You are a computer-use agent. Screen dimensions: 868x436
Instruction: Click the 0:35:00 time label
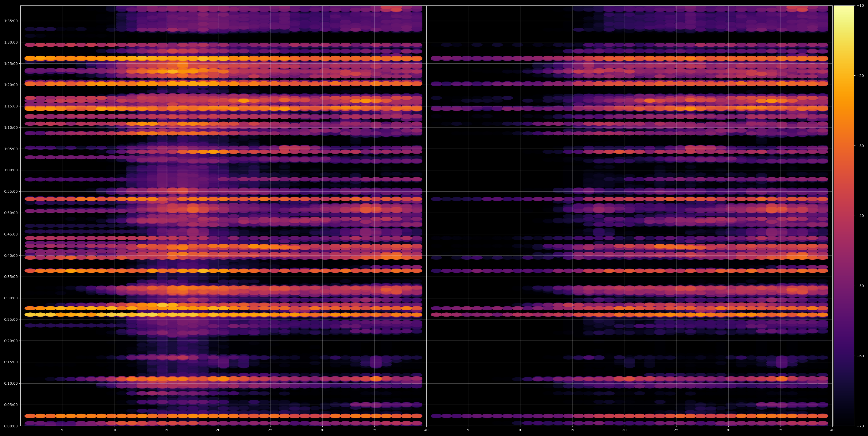(x=11, y=277)
